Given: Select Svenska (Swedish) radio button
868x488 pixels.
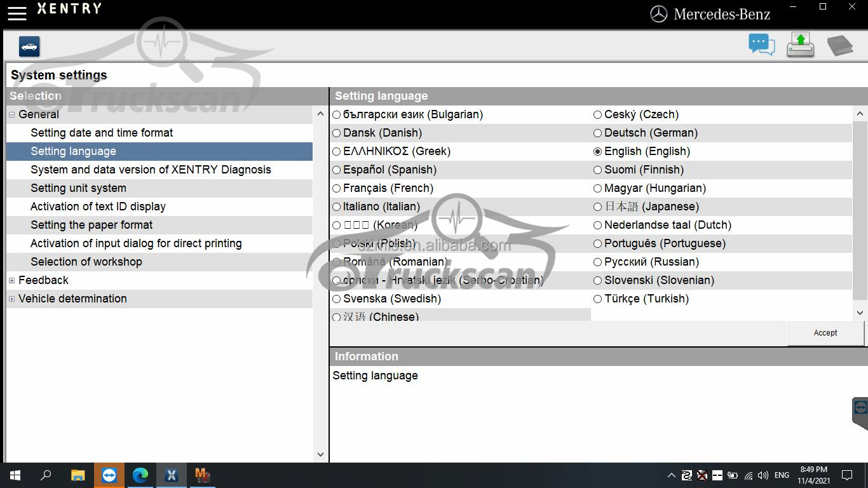Looking at the screenshot, I should pyautogui.click(x=337, y=299).
